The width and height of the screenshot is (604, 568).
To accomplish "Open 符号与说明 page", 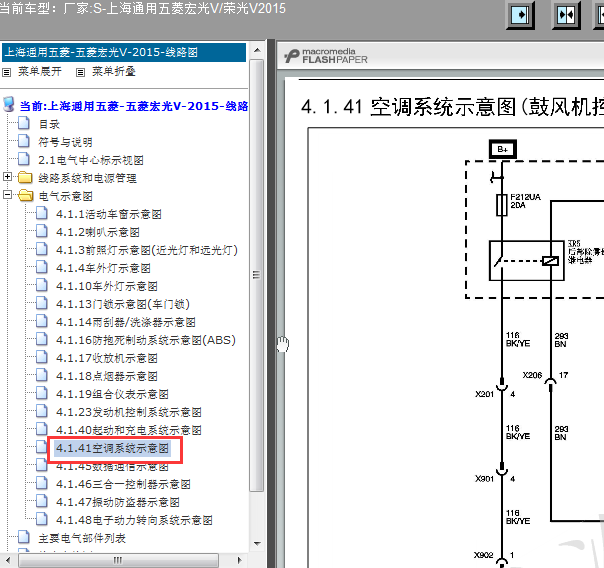I will click(65, 142).
